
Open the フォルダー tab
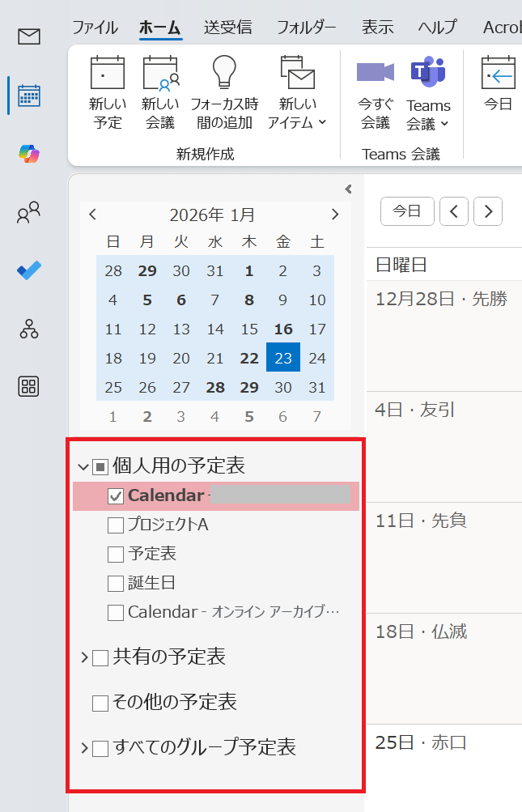307,27
